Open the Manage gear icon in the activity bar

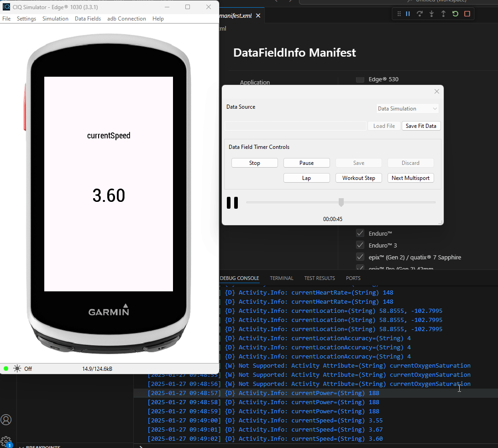pyautogui.click(x=6, y=441)
